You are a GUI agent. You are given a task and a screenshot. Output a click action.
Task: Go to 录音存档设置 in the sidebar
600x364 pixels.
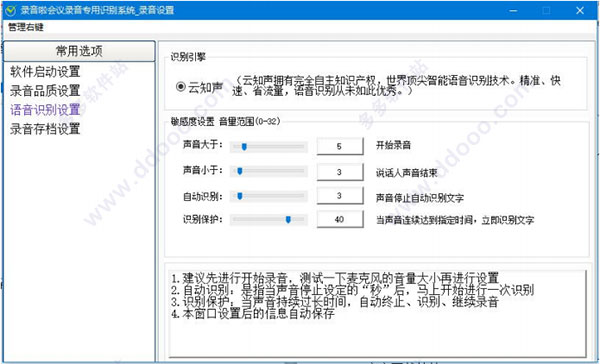coord(45,129)
